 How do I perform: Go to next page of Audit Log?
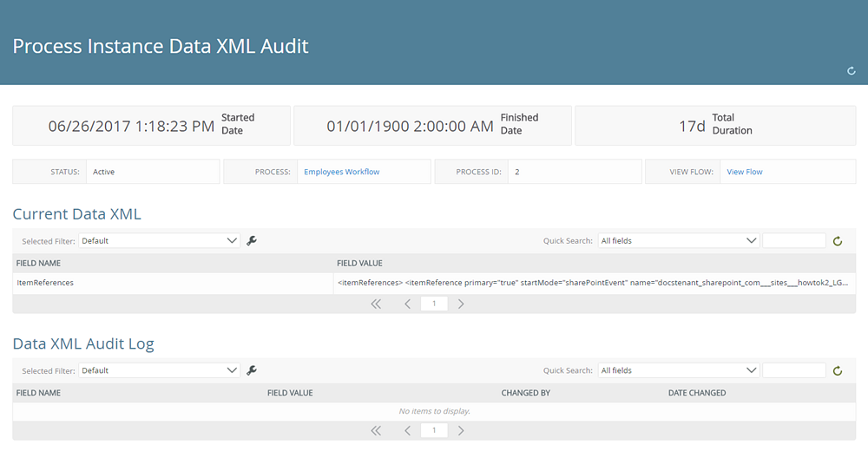pos(461,430)
